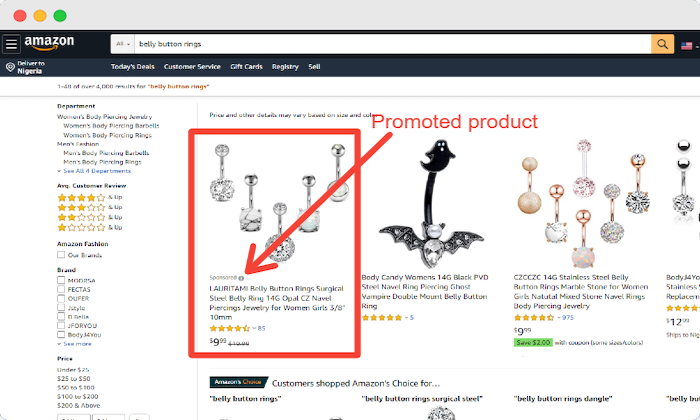Click the Amazon logo
The width and height of the screenshot is (700, 420).
[x=49, y=43]
